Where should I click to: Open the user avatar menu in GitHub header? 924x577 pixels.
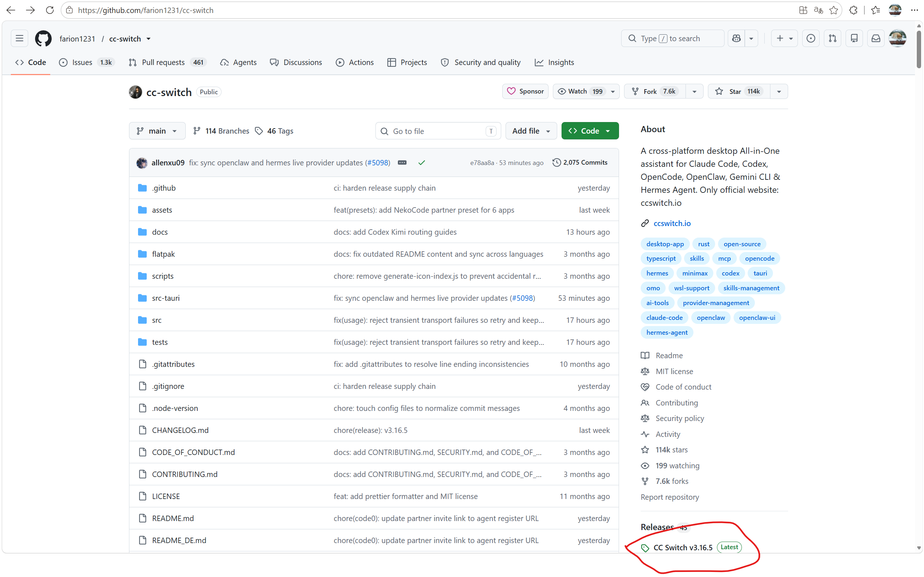click(x=898, y=39)
